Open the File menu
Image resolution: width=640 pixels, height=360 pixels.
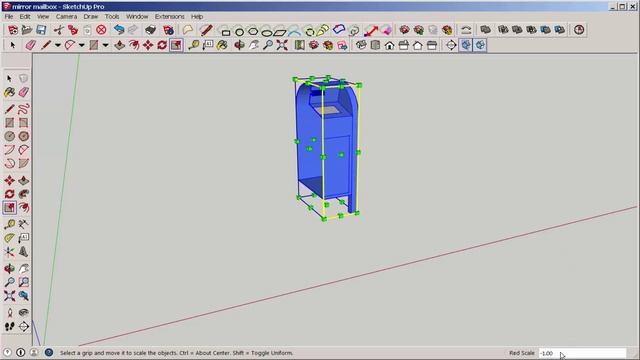9,16
